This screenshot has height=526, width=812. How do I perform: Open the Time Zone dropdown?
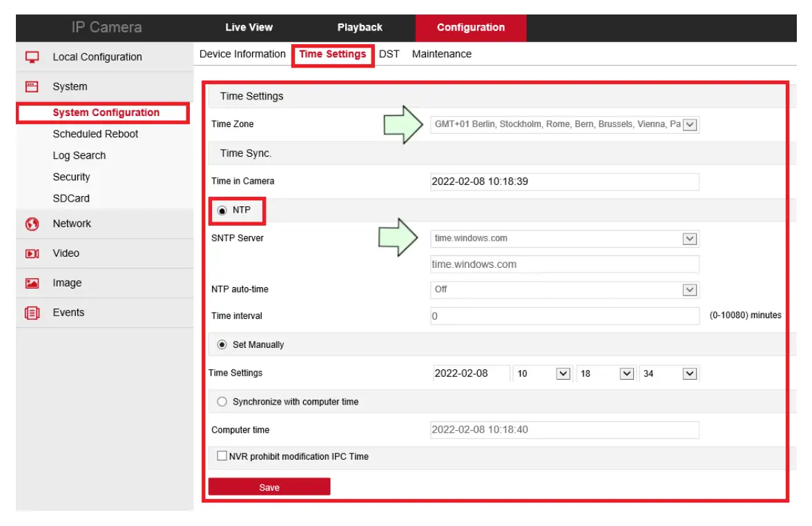click(690, 125)
